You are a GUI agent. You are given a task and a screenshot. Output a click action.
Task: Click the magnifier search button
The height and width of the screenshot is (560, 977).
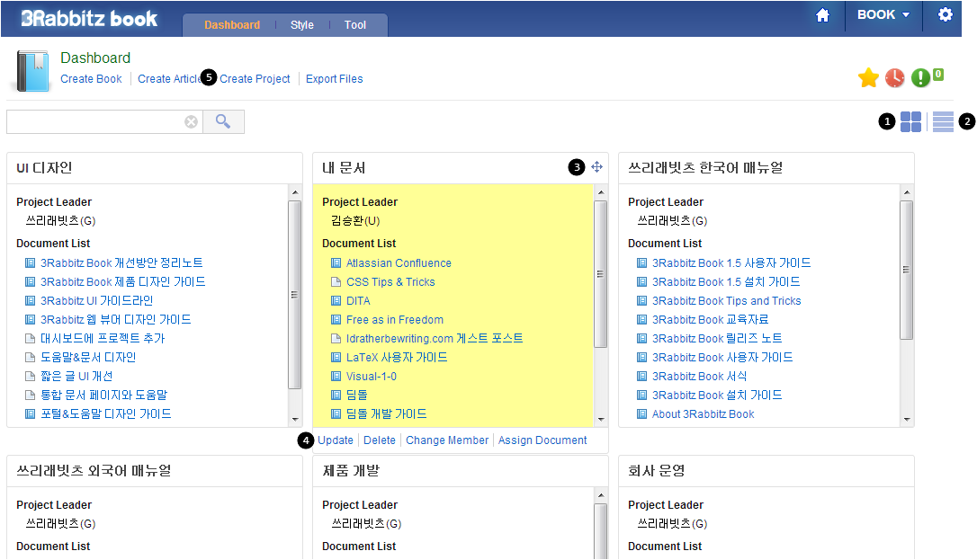pos(223,121)
